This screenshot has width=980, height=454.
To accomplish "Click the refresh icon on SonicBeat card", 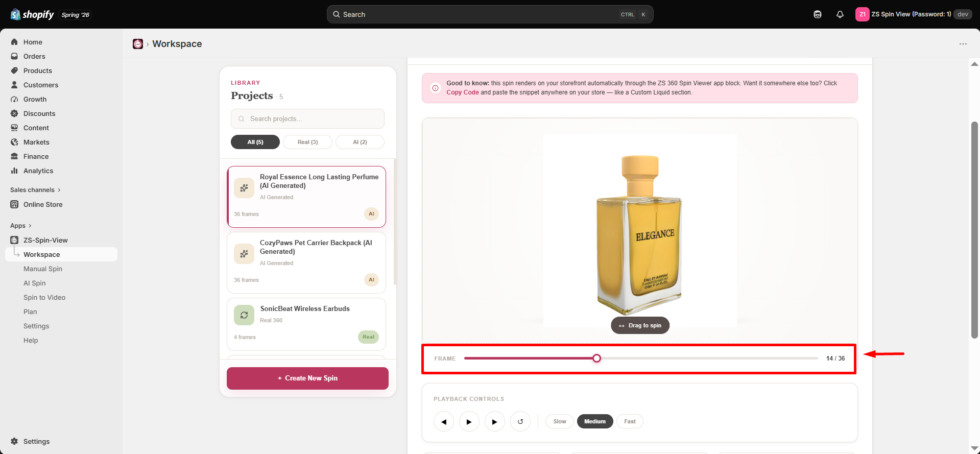I will coord(244,315).
